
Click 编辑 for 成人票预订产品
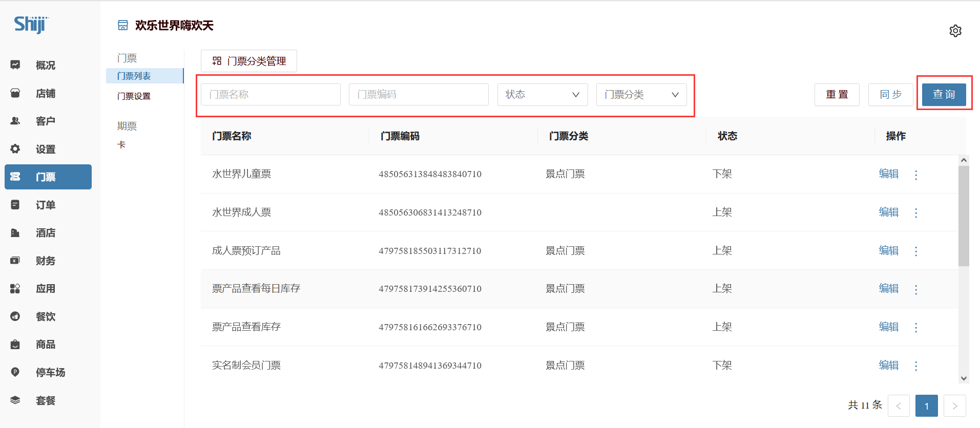(x=889, y=250)
